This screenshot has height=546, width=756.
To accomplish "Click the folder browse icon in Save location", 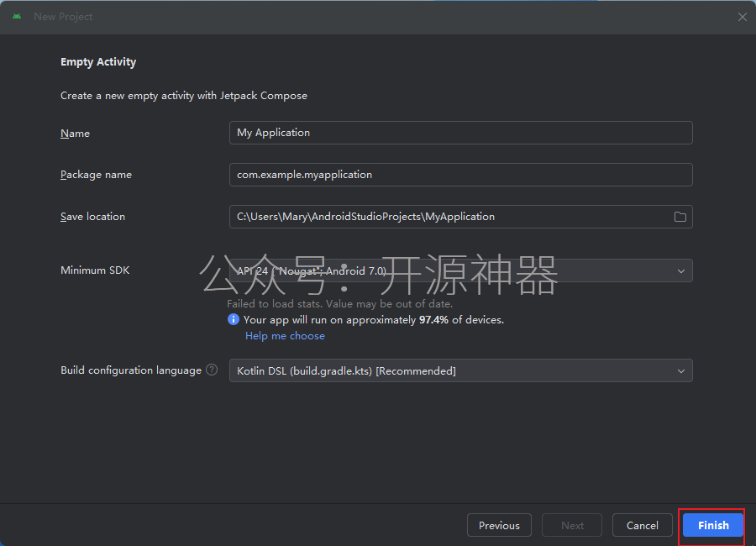I will tap(680, 217).
